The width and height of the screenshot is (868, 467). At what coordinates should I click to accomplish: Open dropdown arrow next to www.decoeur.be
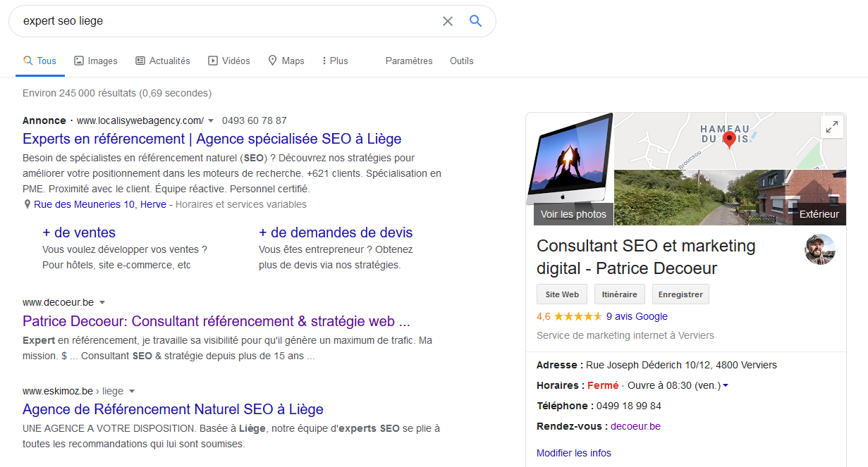point(102,303)
